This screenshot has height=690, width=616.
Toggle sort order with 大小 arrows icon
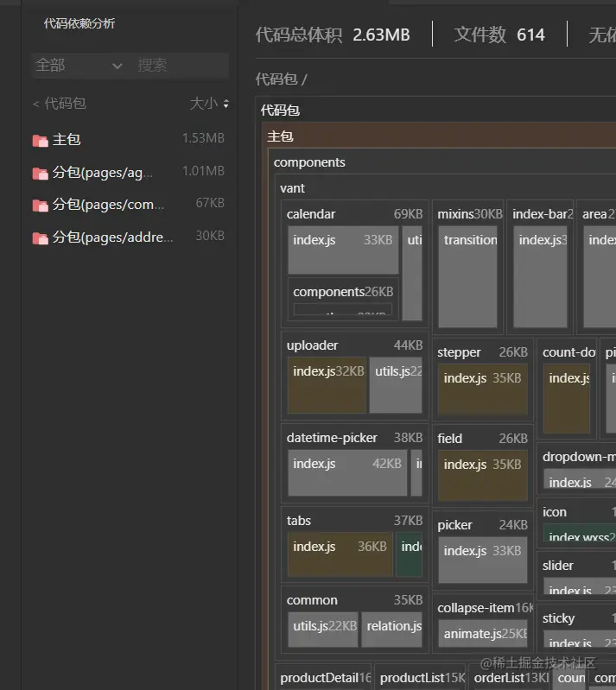tap(225, 104)
